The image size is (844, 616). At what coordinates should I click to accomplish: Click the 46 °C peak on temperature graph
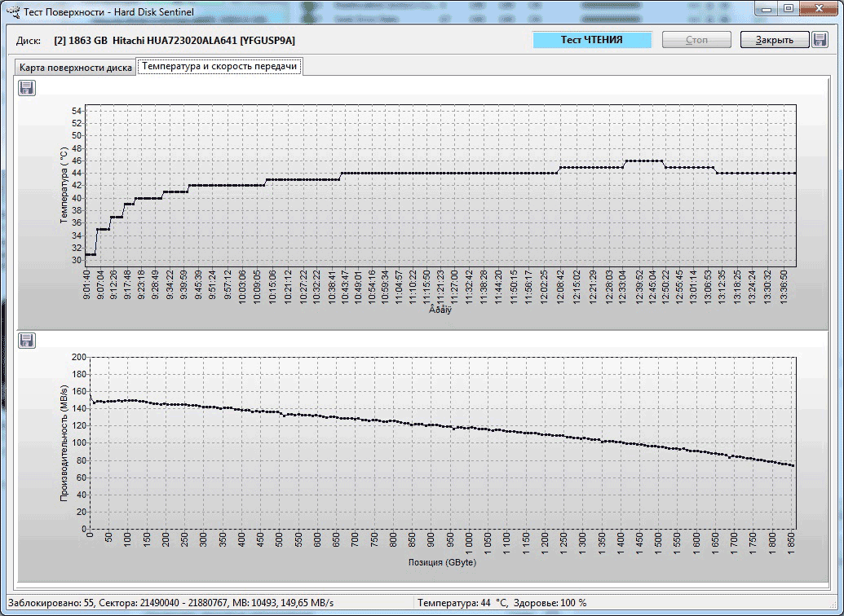[643, 161]
